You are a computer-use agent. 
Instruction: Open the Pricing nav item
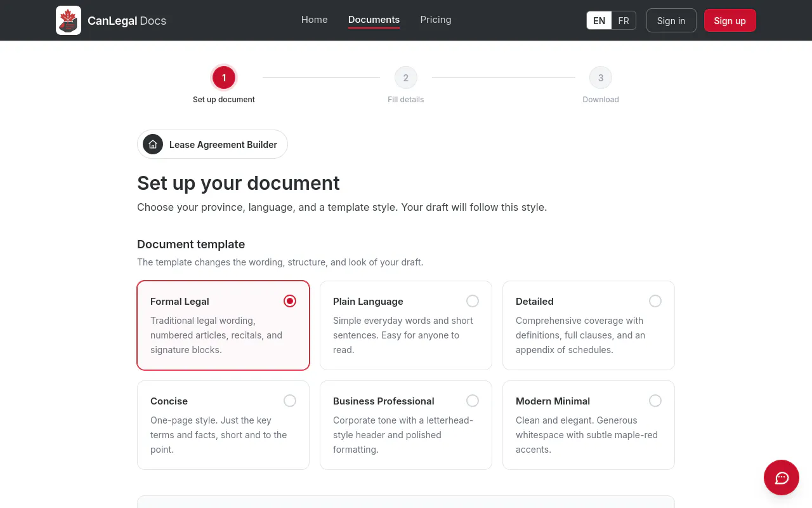pyautogui.click(x=436, y=20)
